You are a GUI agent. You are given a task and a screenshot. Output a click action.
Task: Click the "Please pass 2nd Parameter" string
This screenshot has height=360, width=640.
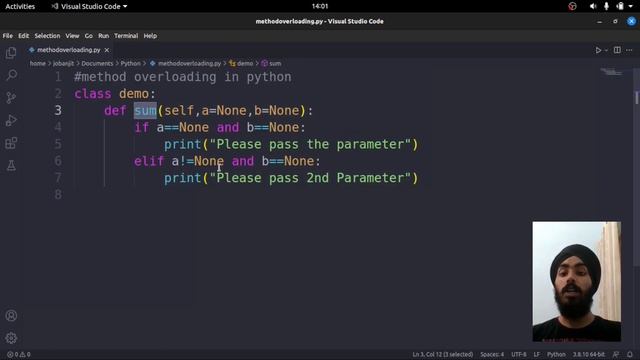310,178
